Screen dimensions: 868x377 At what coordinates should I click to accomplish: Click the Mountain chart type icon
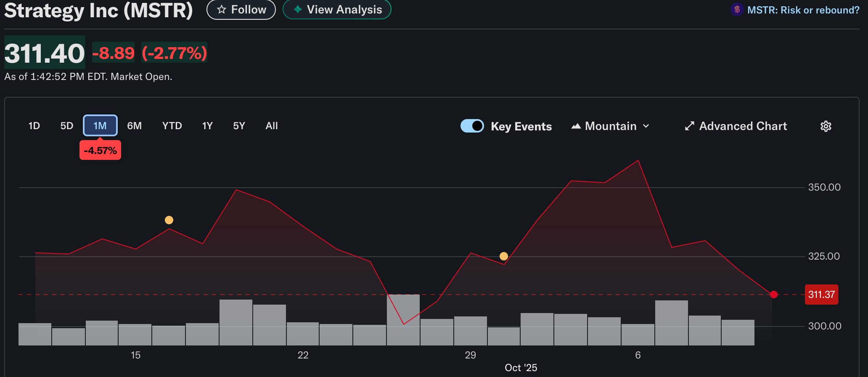click(x=576, y=126)
